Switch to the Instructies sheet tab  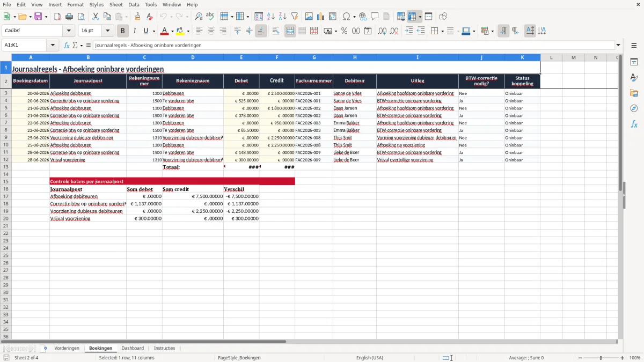[165, 348]
